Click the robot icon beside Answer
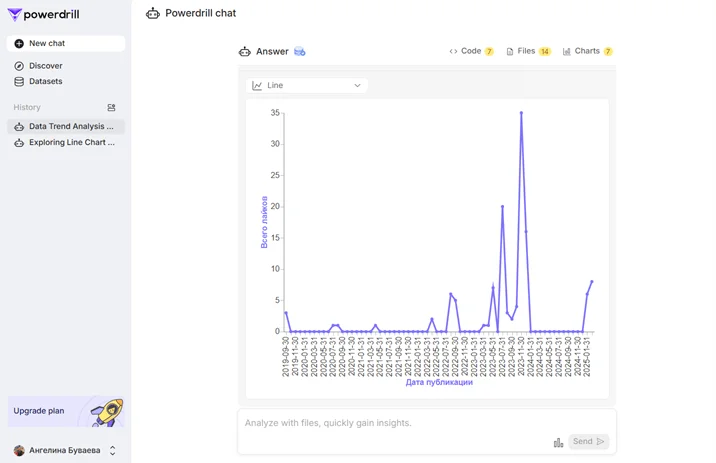 click(x=245, y=52)
